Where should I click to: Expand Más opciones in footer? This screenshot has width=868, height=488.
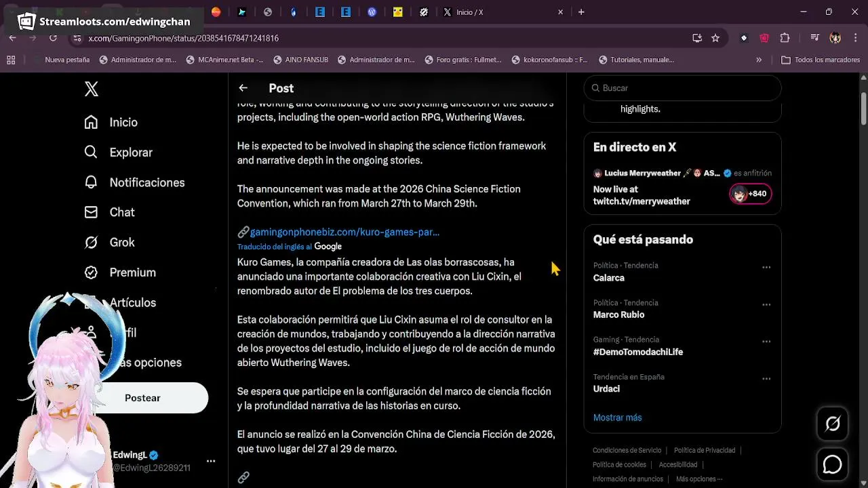[x=699, y=479]
